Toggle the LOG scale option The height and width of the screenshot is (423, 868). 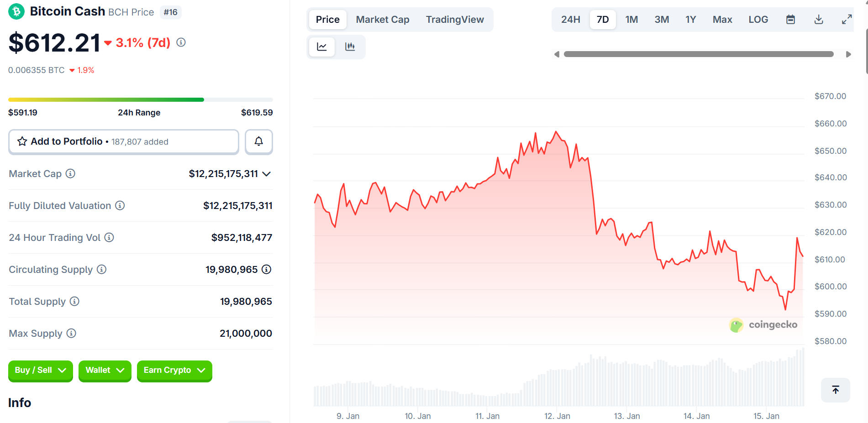[758, 20]
